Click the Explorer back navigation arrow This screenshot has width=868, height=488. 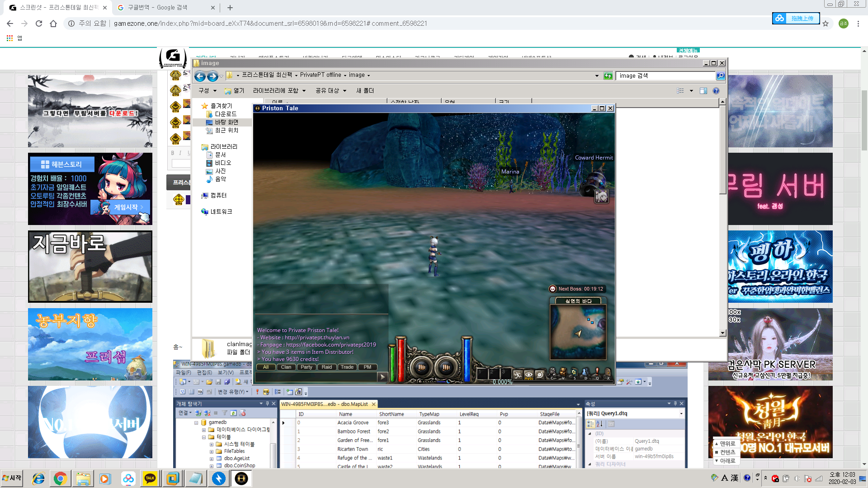click(200, 76)
